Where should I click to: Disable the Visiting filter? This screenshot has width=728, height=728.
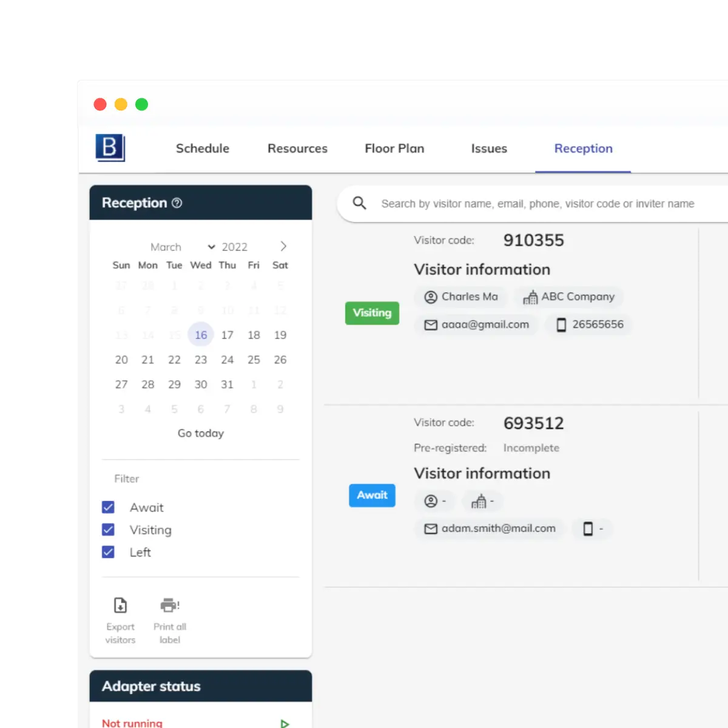coord(108,530)
